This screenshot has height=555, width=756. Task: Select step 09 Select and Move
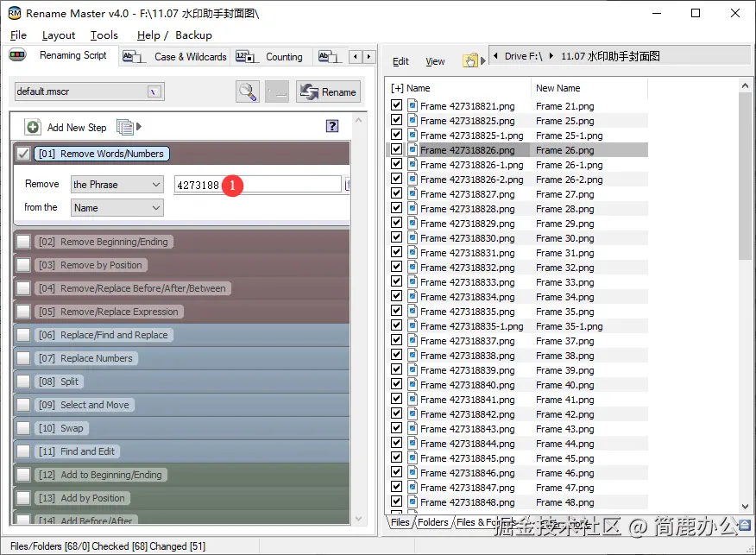(85, 405)
